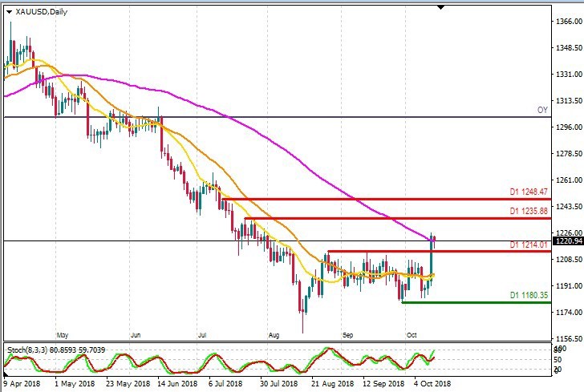
Task: Click the Aug month separator label
Action: pos(274,335)
